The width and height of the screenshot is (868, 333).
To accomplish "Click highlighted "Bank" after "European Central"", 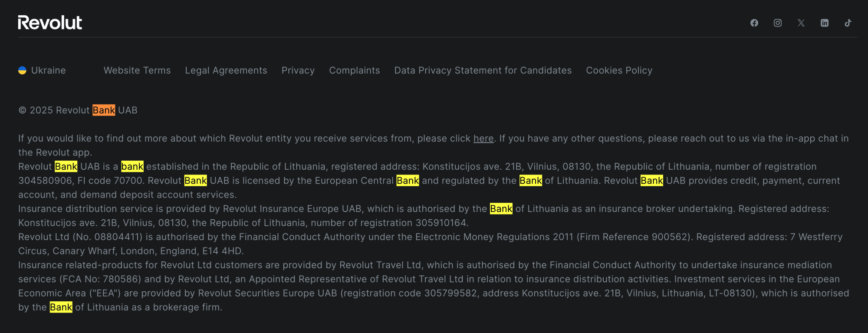I will (408, 181).
